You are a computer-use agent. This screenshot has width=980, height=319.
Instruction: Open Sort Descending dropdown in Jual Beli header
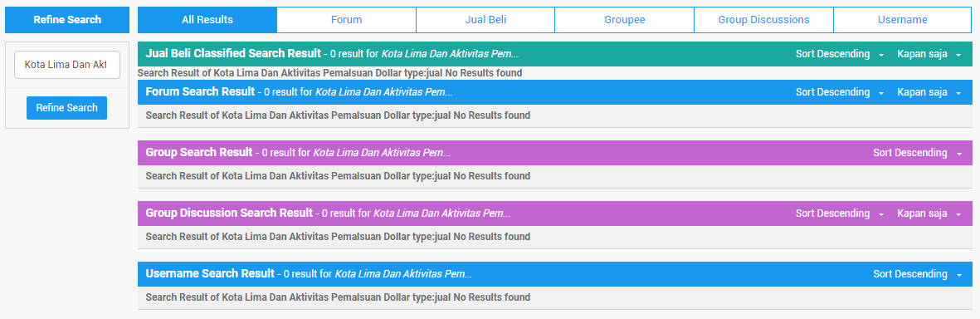[x=840, y=54]
